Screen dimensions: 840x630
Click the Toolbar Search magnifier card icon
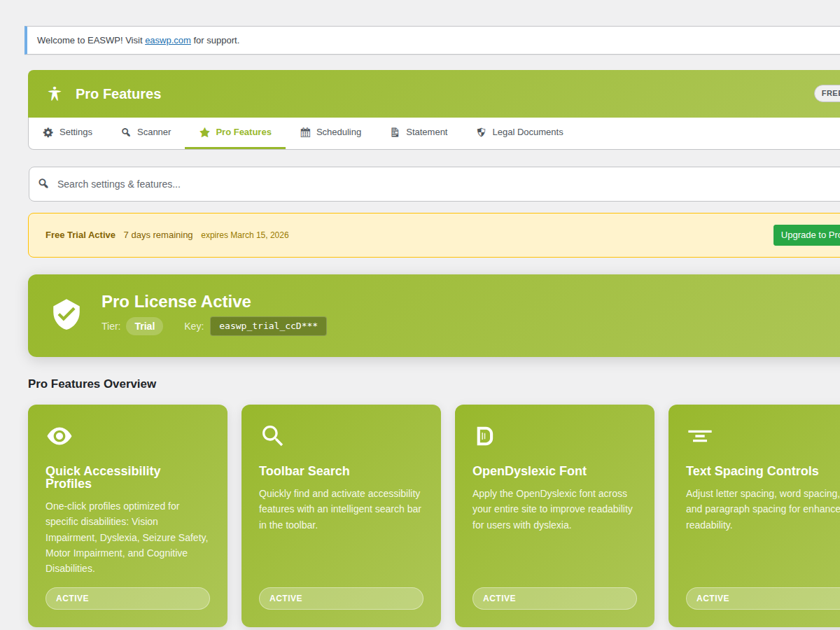tap(272, 435)
